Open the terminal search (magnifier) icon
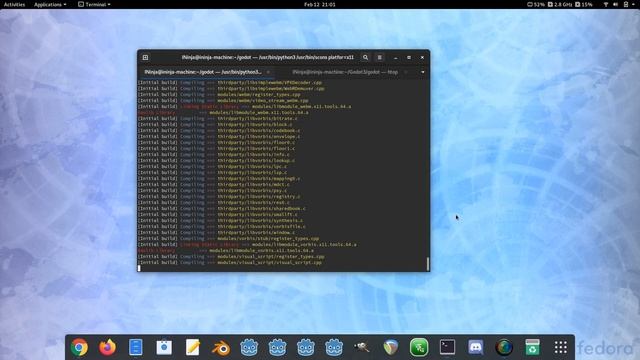The image size is (640, 360). (365, 58)
